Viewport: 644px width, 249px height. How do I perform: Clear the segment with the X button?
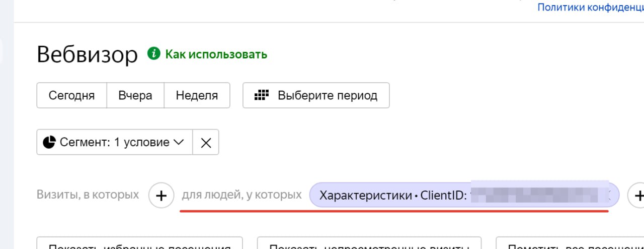click(x=206, y=142)
